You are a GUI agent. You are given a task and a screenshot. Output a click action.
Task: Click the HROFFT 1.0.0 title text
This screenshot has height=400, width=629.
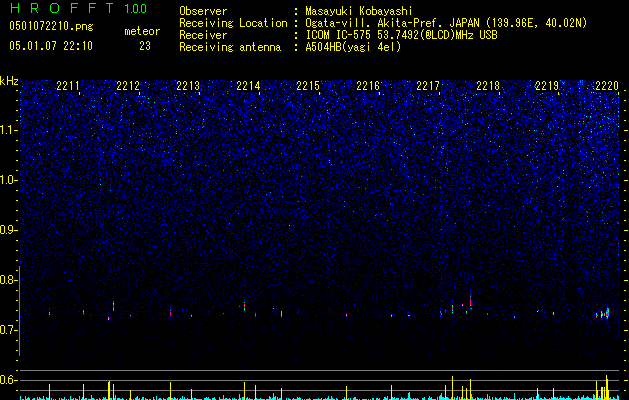tap(78, 8)
